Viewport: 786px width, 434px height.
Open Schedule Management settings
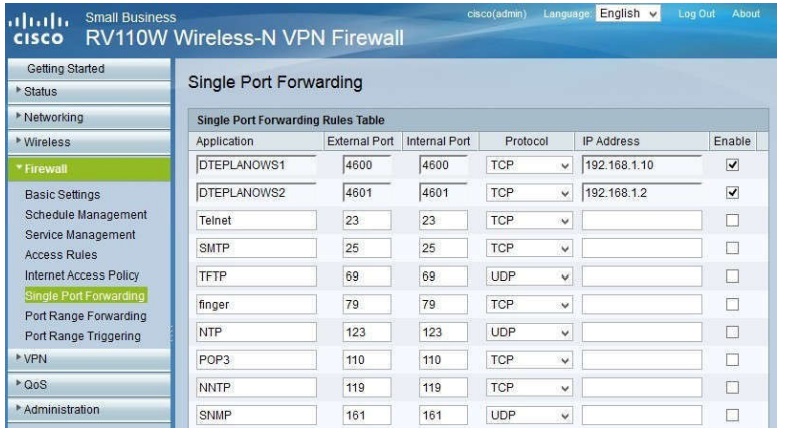point(85,214)
